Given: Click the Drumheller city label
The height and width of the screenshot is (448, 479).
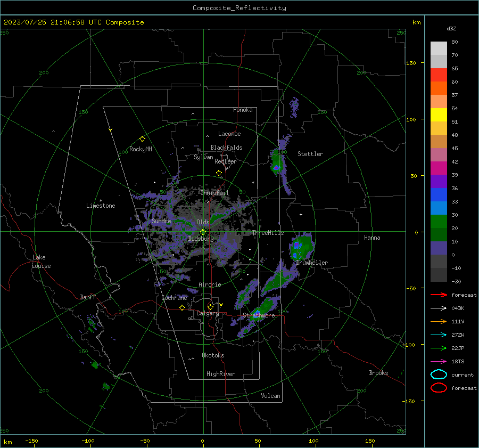Looking at the screenshot, I should [x=312, y=263].
